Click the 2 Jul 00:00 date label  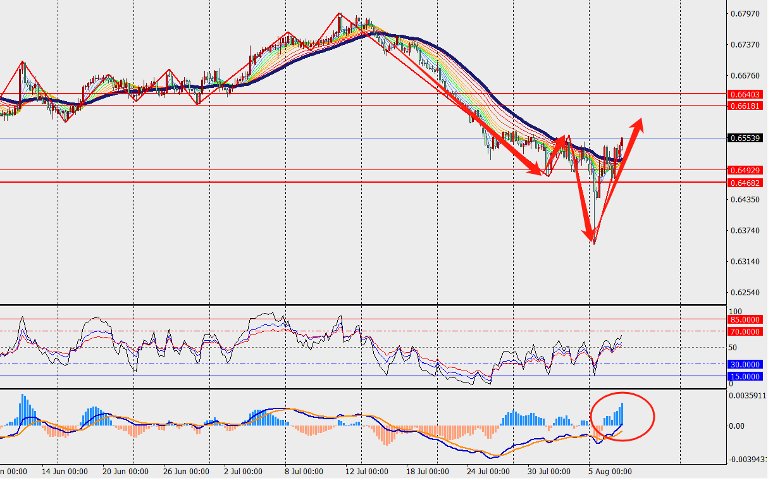[x=243, y=472]
